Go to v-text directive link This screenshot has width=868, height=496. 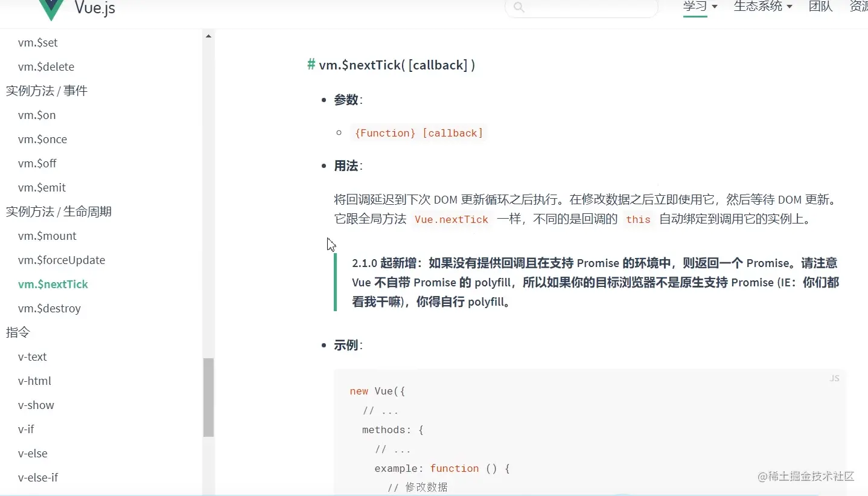pos(33,357)
